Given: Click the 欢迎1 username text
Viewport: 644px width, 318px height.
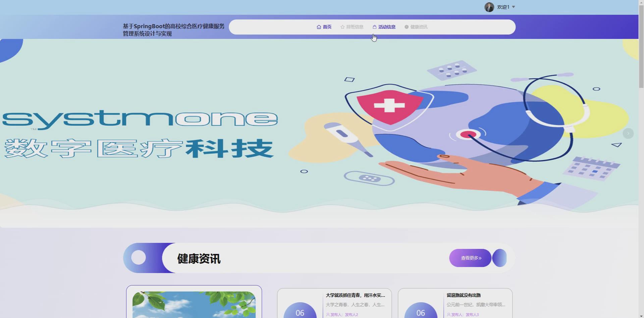Looking at the screenshot, I should 503,7.
